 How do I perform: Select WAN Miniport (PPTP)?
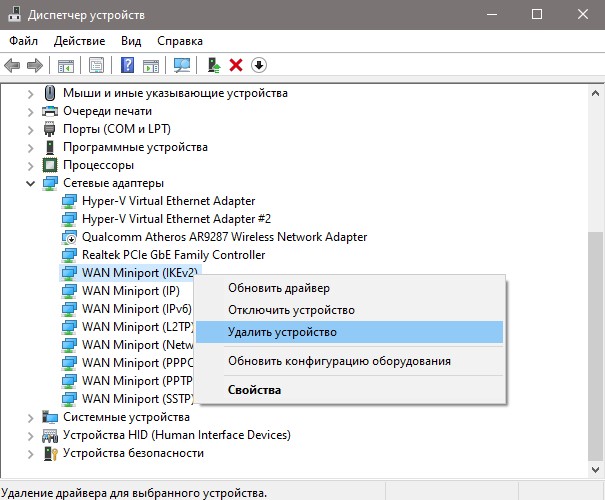(137, 381)
